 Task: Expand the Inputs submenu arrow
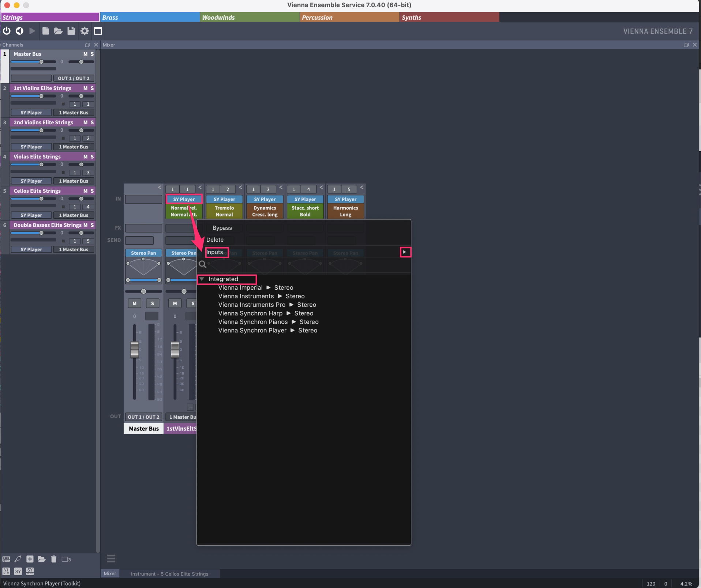(x=405, y=252)
